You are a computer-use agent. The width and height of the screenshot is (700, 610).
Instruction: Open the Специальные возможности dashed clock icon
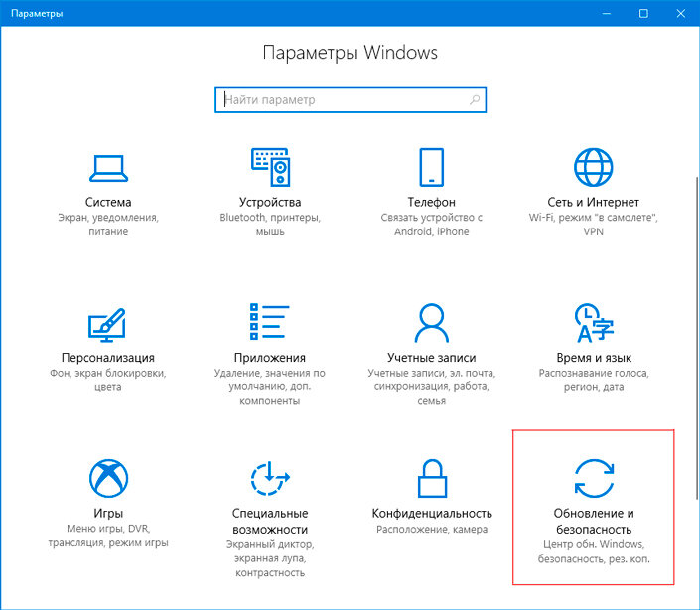(x=270, y=478)
